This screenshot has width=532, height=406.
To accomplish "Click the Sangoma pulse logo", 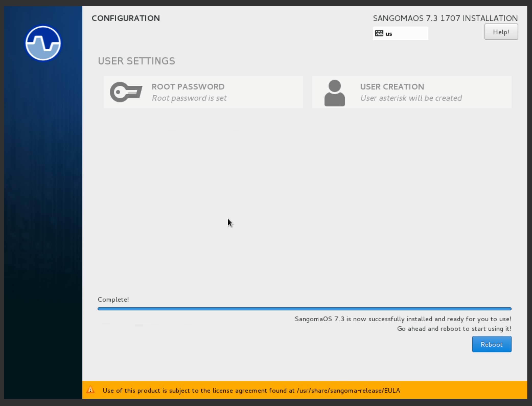I will tap(43, 43).
